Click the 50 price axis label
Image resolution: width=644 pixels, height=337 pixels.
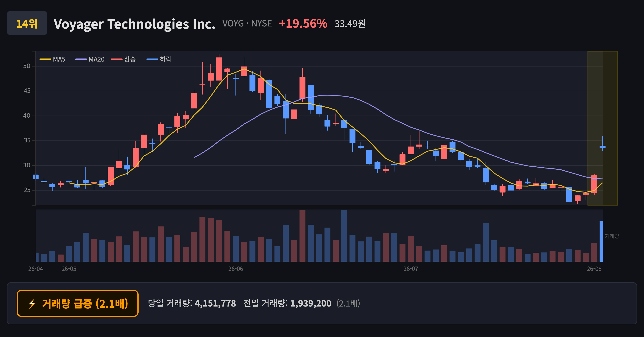(27, 66)
